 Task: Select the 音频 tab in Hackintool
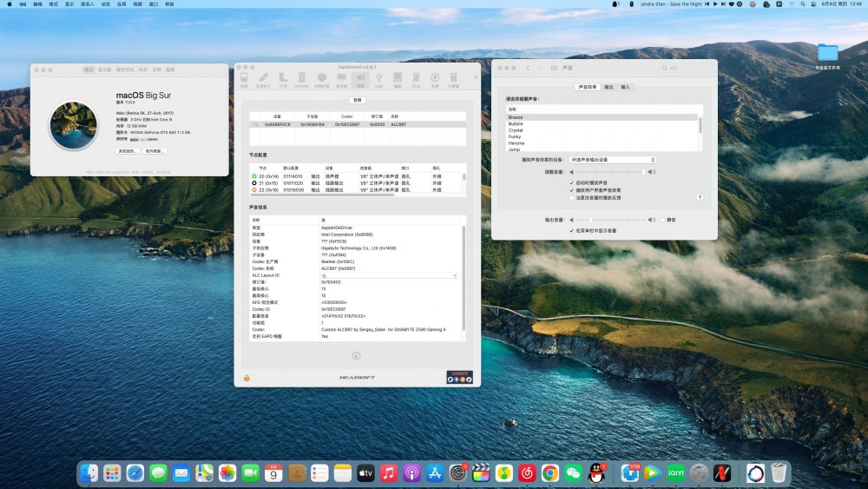[358, 100]
